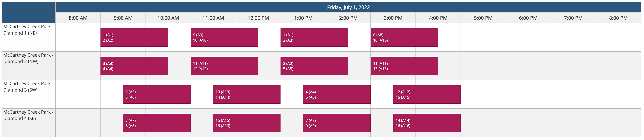
Task: Click the 1 (A1) vs 3 (A3) game block
Action: tap(314, 37)
